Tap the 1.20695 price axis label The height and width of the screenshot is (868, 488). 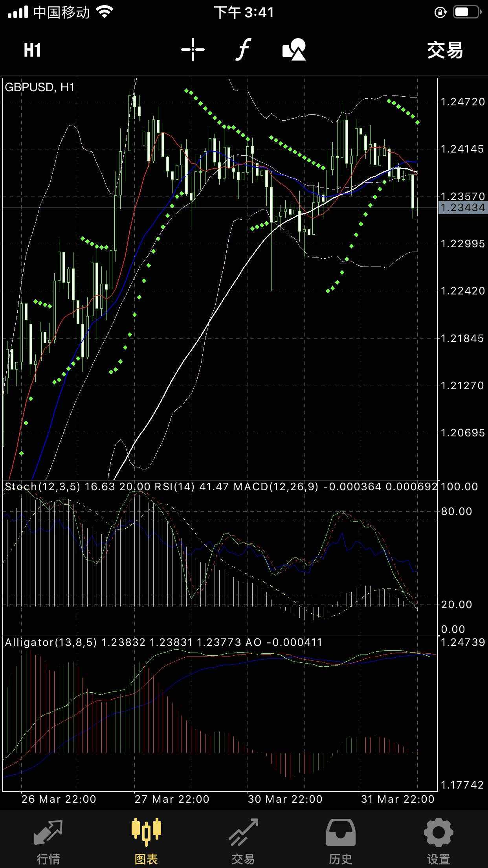(x=463, y=433)
